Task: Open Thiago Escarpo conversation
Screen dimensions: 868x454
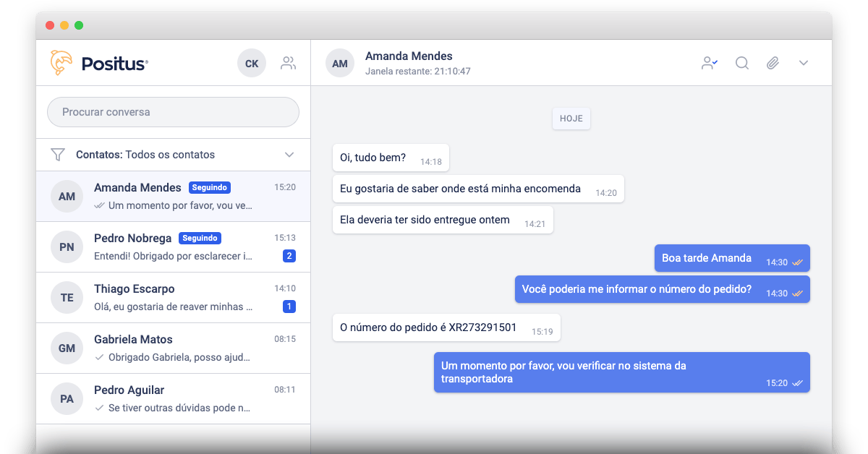Action: [x=173, y=297]
